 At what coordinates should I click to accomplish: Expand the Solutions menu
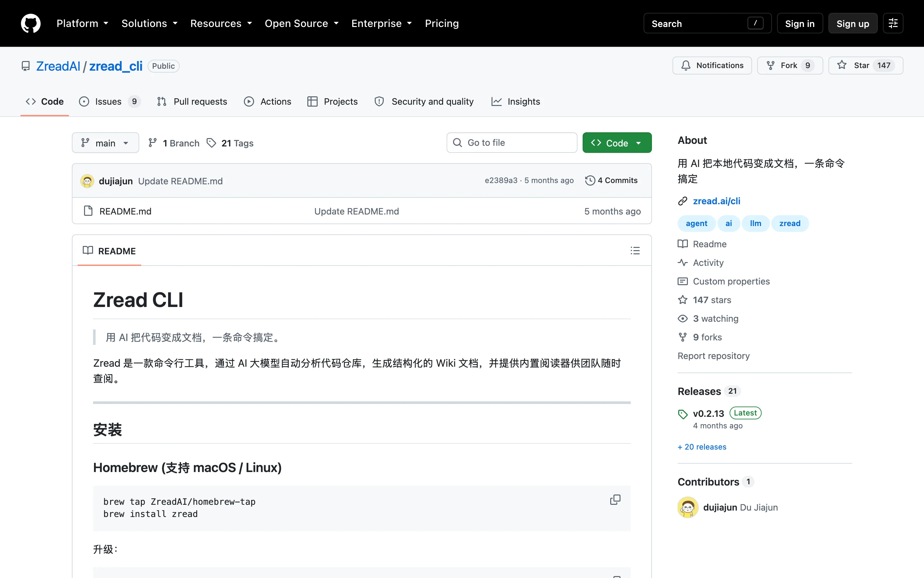click(x=150, y=23)
